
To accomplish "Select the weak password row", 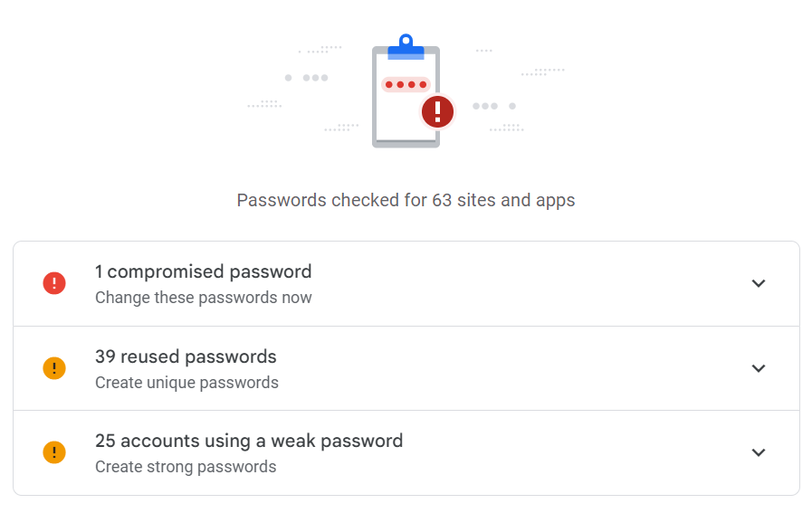I will [x=406, y=452].
